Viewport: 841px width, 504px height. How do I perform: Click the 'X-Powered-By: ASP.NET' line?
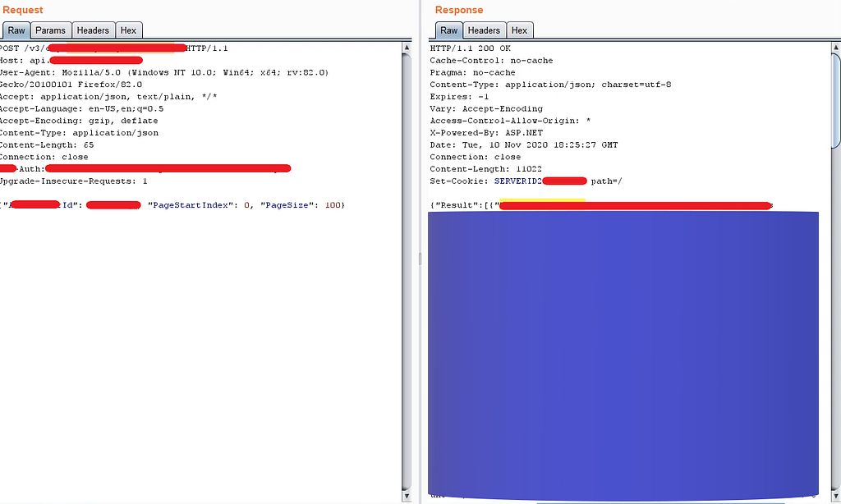[x=486, y=132]
